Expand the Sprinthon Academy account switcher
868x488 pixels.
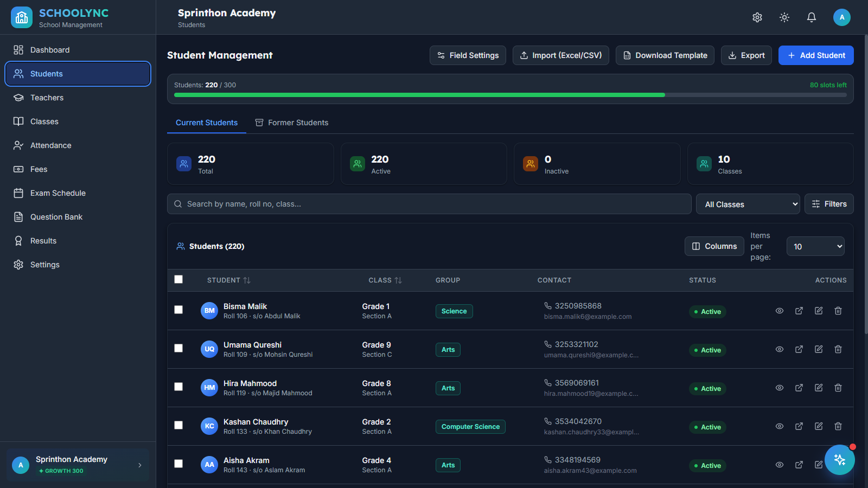click(x=78, y=465)
